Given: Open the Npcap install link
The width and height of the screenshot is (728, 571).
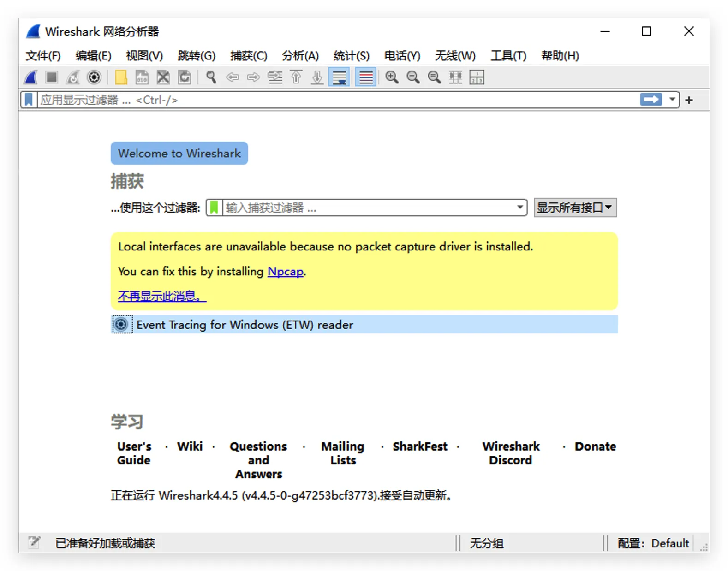Looking at the screenshot, I should tap(286, 271).
